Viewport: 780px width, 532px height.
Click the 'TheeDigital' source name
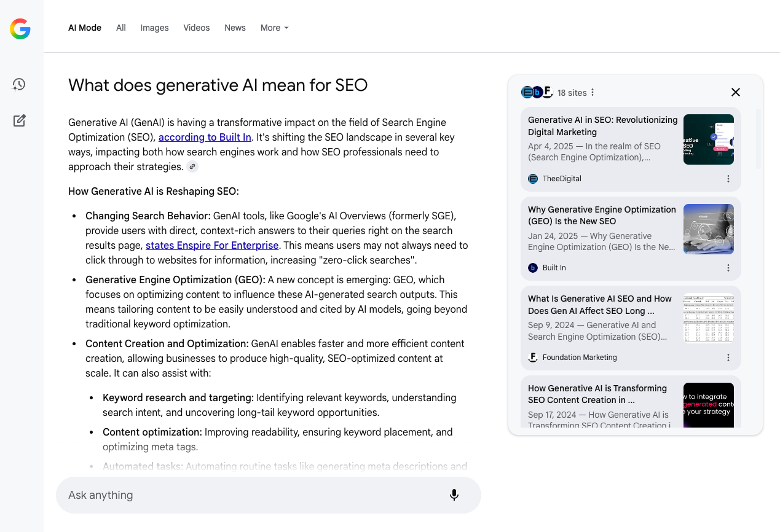coord(562,179)
